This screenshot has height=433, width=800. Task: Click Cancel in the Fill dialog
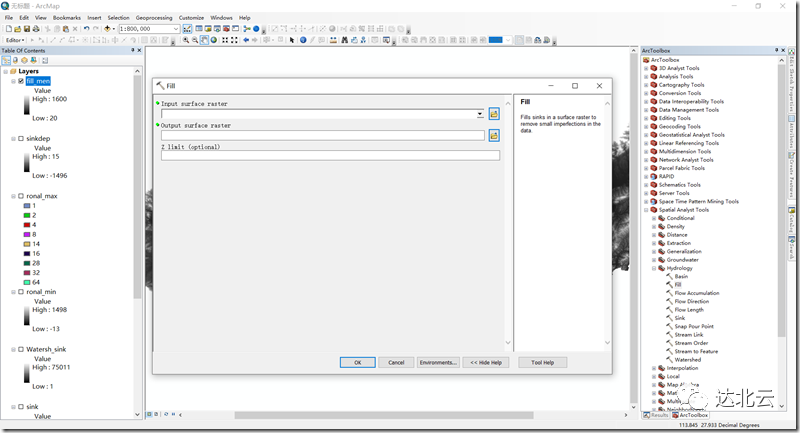pos(396,363)
